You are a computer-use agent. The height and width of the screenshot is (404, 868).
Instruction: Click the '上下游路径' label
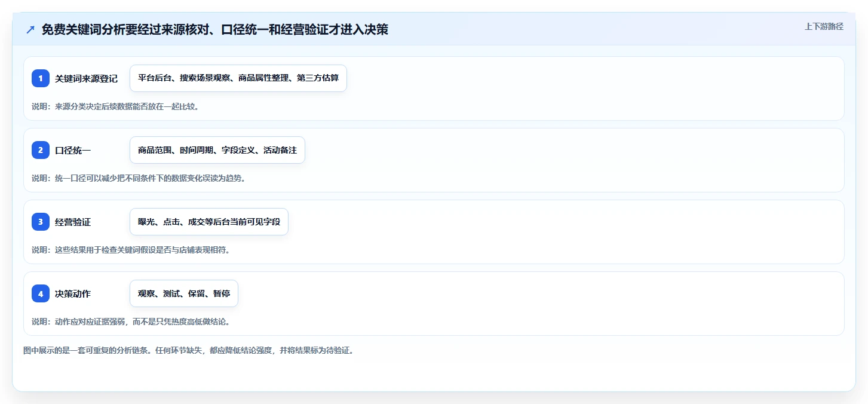824,26
